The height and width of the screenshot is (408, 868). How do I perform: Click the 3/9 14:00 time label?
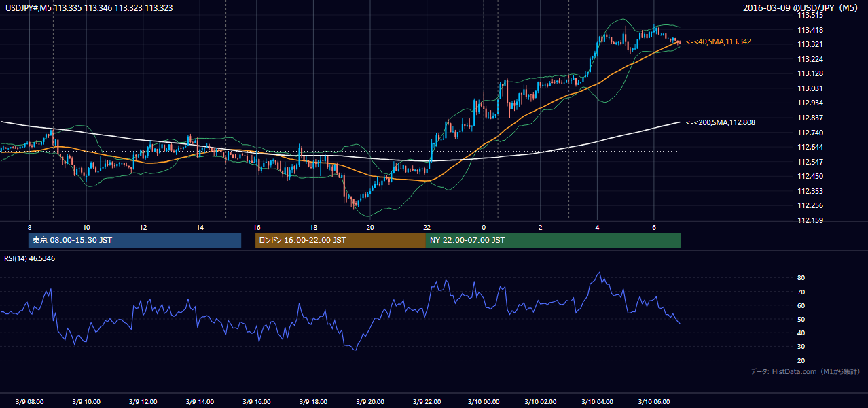(200, 402)
